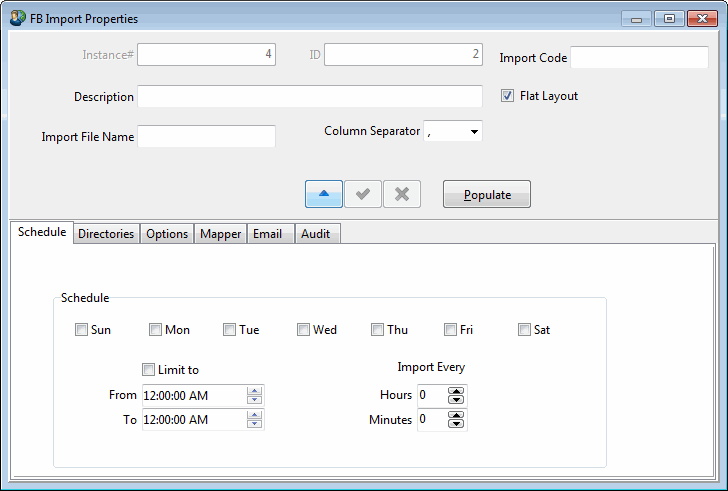Close the FB Import Properties window
The height and width of the screenshot is (491, 728).
click(x=702, y=19)
